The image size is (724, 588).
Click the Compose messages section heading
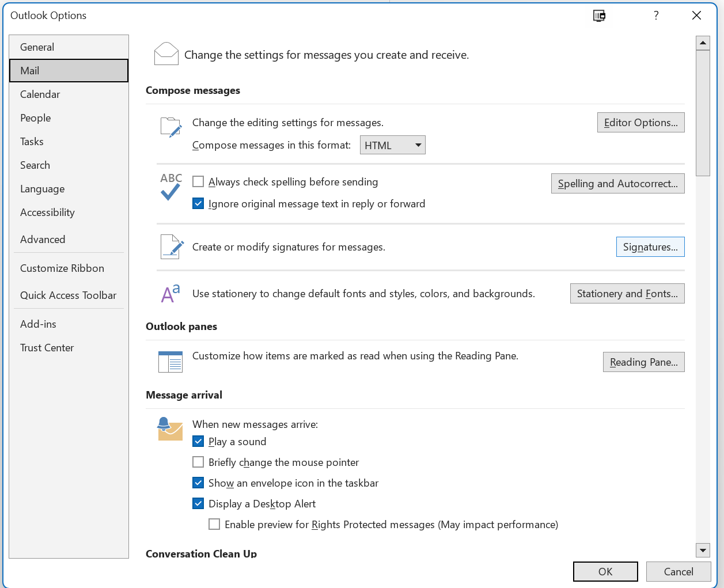coord(193,90)
